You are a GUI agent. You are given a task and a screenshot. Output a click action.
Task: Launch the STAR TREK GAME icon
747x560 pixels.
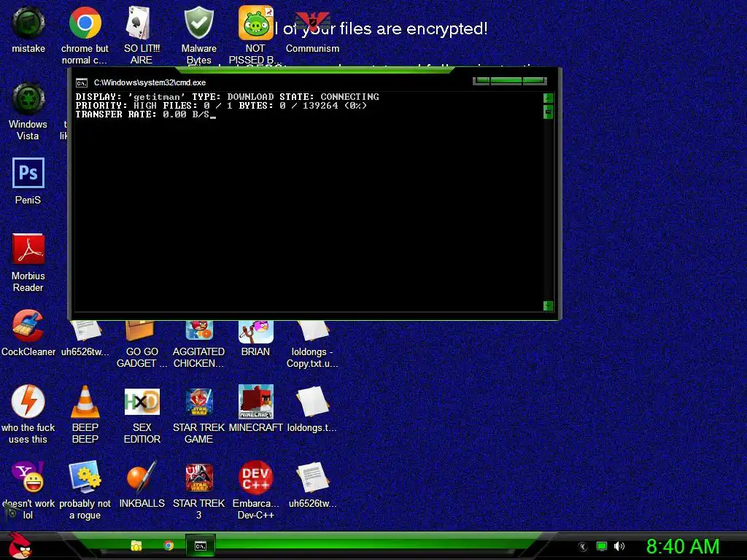tap(198, 402)
